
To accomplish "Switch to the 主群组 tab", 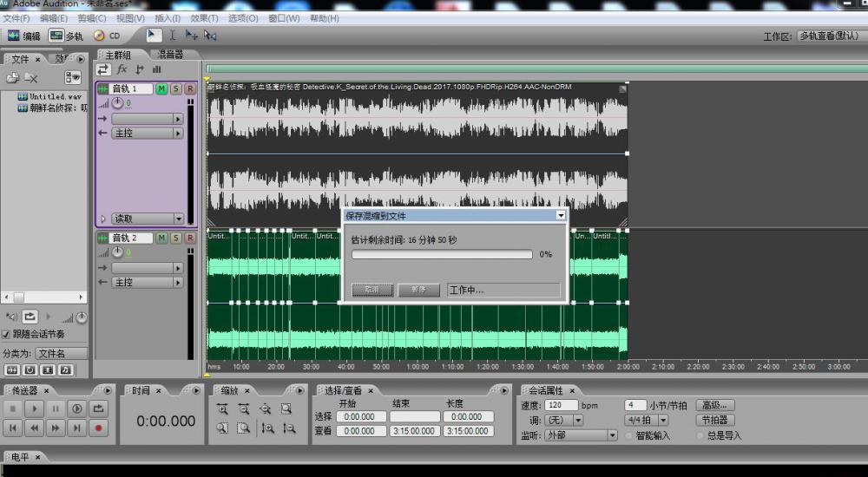I will 118,55.
